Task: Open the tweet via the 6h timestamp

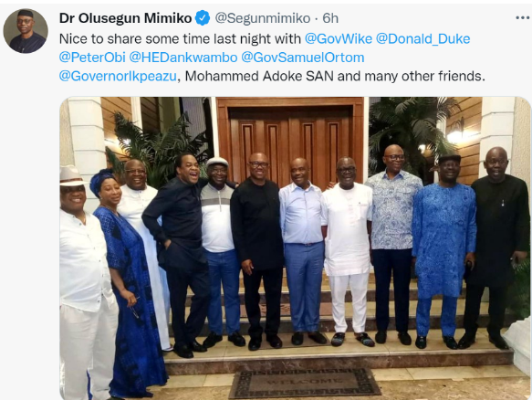Action: coord(330,18)
